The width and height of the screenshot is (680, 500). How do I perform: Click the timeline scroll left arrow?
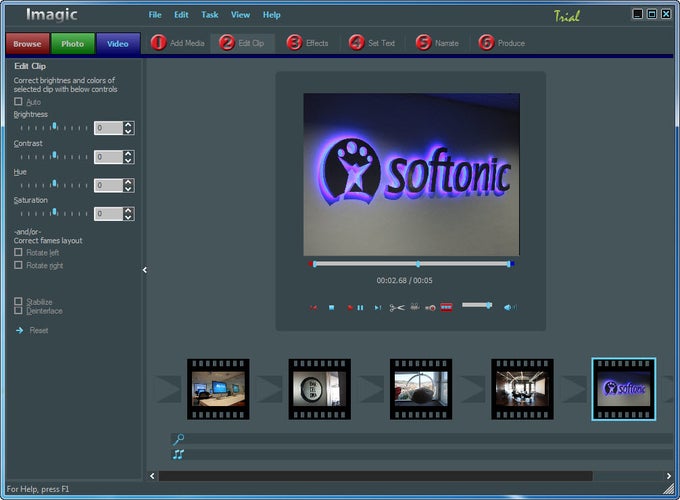(x=152, y=476)
